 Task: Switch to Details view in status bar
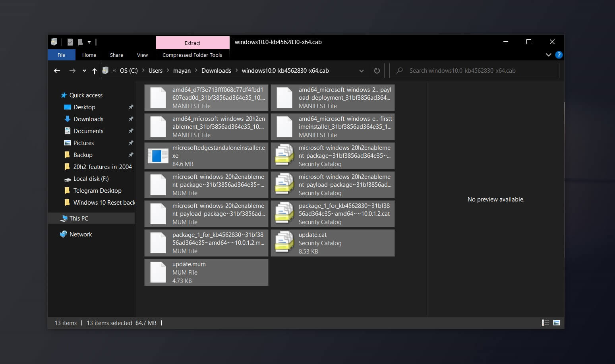click(x=545, y=323)
